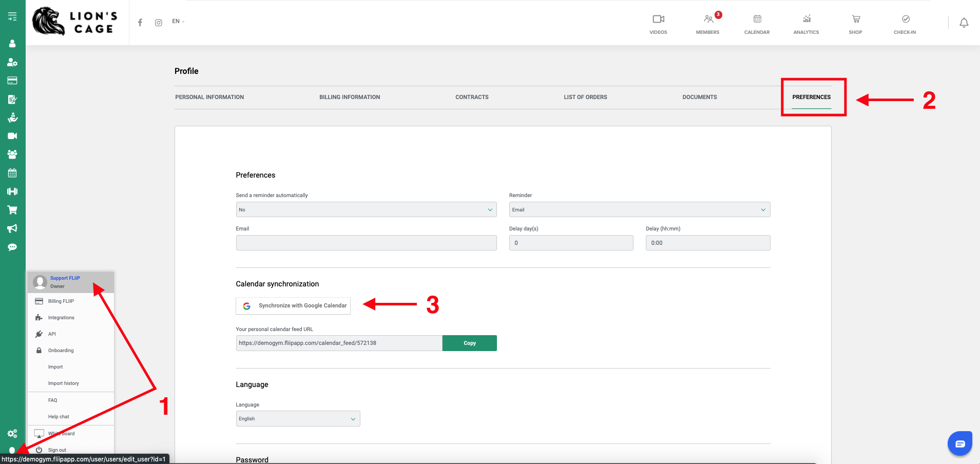Click the Delay day(s) input field

(x=571, y=243)
